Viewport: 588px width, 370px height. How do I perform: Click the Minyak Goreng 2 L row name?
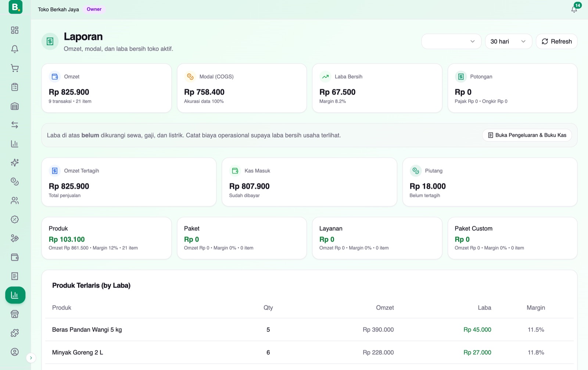(x=78, y=352)
